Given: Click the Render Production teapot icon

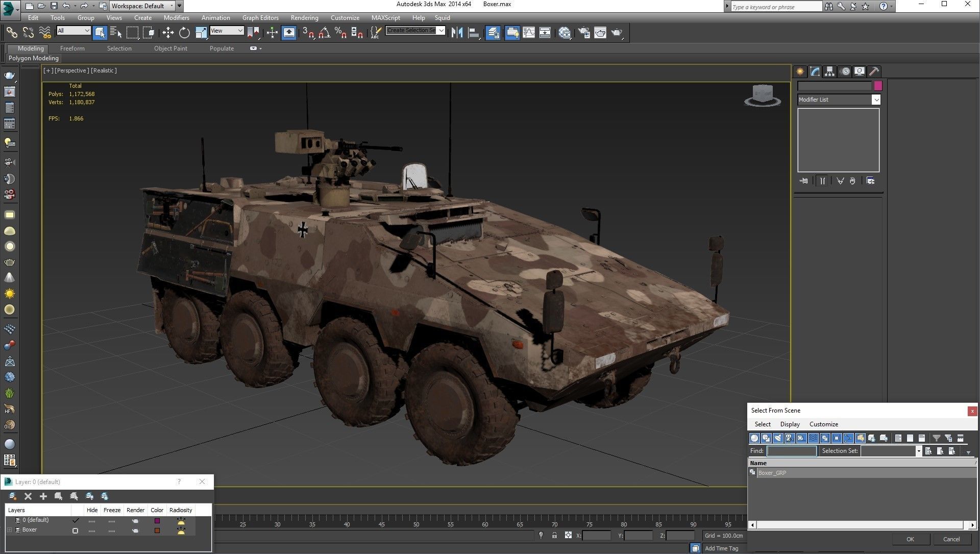Looking at the screenshot, I should tap(617, 33).
